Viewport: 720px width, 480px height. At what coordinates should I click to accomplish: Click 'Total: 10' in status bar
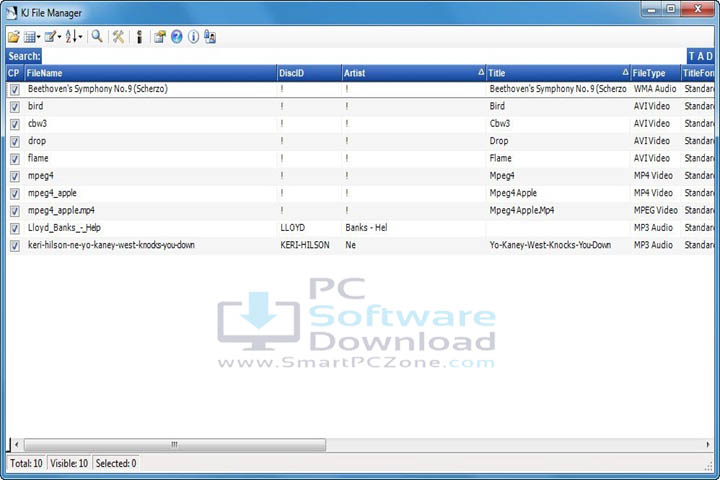click(x=26, y=463)
